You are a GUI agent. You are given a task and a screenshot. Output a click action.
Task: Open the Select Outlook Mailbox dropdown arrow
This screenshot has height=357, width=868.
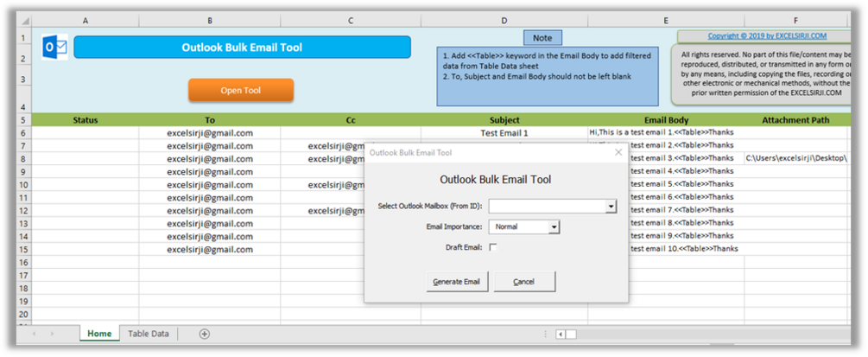pyautogui.click(x=611, y=207)
